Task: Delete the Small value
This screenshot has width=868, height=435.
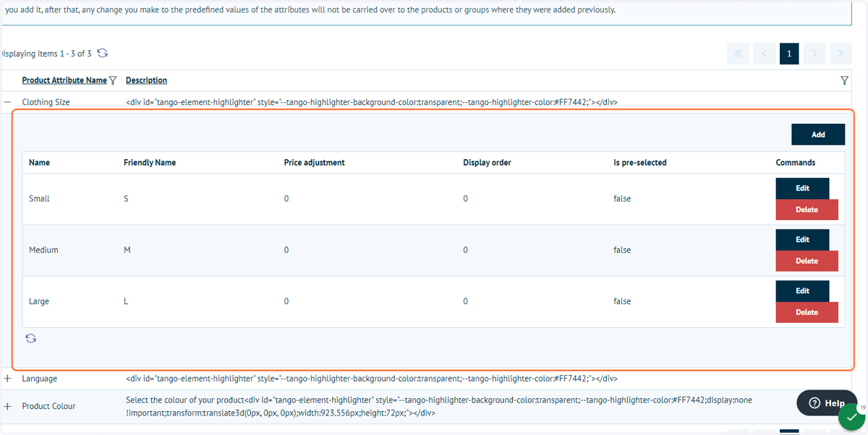Action: [x=807, y=210]
